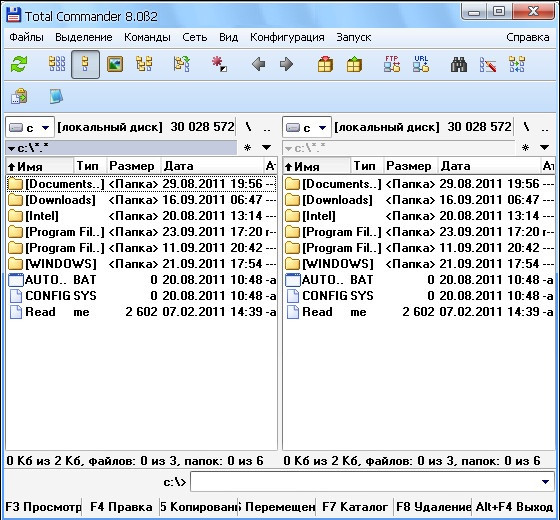
Task: Go back with the left arrow icon
Action: coord(258,65)
